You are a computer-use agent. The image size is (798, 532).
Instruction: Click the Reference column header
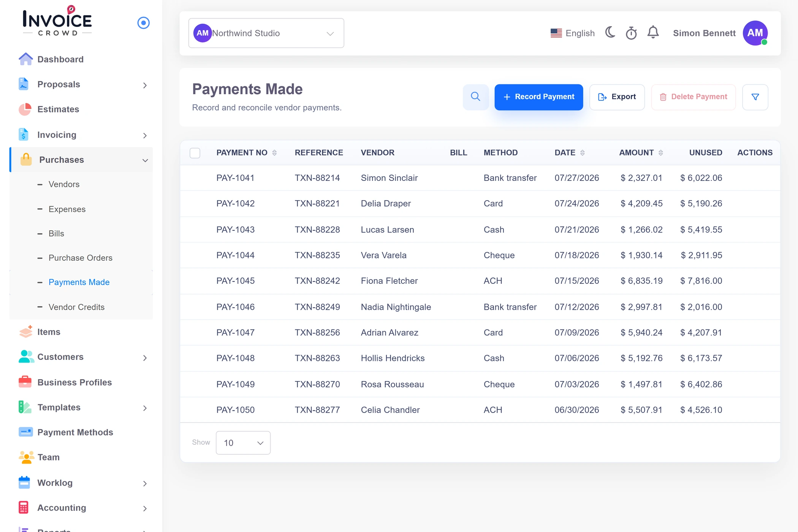click(319, 152)
